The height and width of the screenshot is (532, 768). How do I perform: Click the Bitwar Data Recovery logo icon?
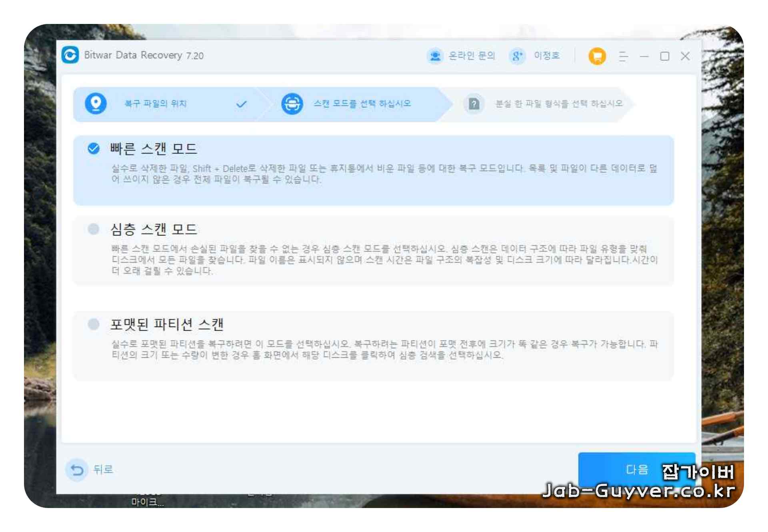tap(70, 55)
